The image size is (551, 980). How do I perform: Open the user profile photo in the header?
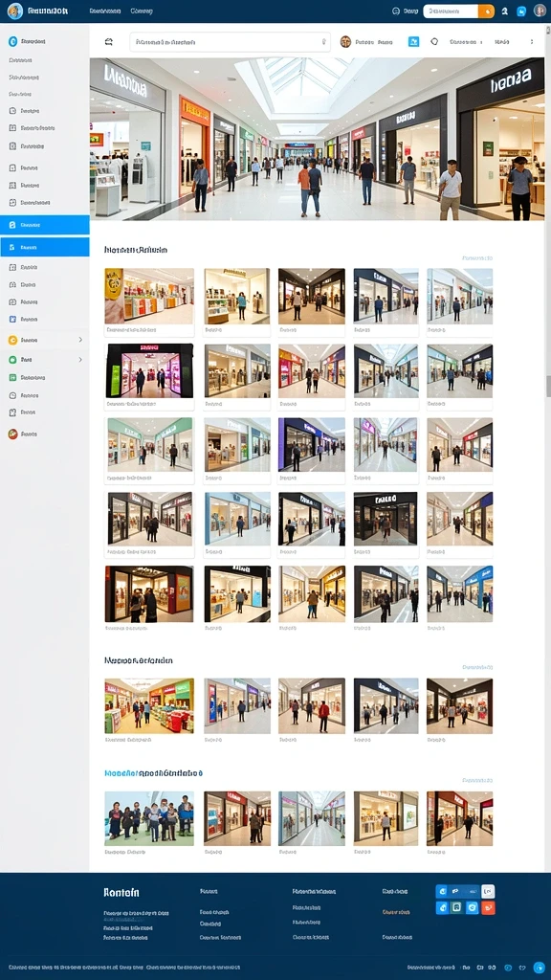tap(540, 11)
